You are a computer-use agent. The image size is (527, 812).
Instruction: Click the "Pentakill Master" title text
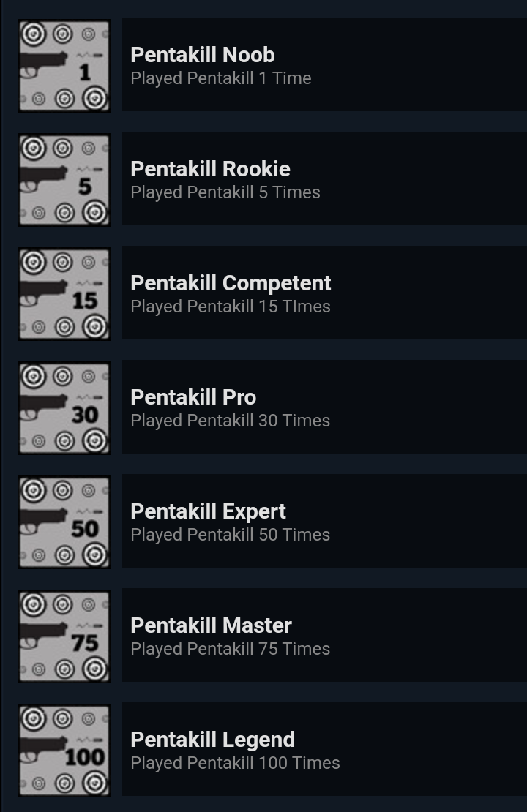(x=211, y=625)
